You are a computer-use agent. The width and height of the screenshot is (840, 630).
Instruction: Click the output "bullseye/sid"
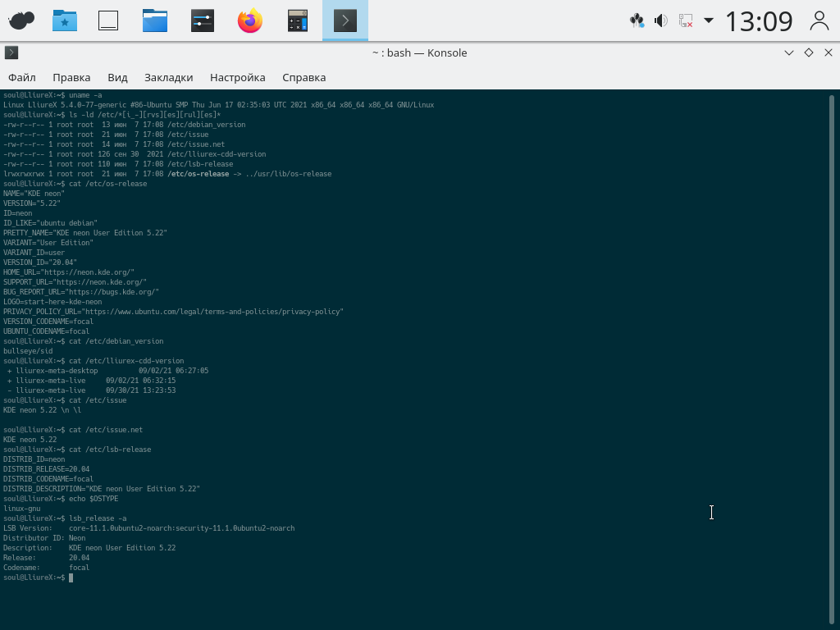(x=28, y=351)
